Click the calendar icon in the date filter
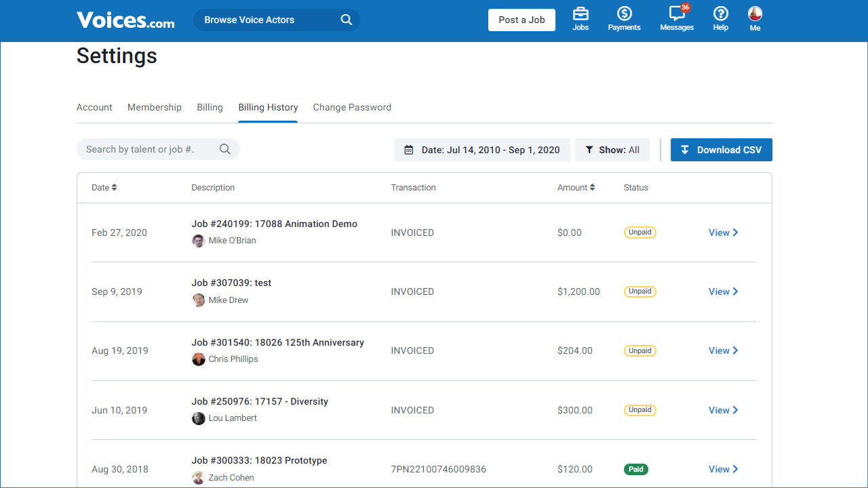The image size is (868, 488). 408,149
